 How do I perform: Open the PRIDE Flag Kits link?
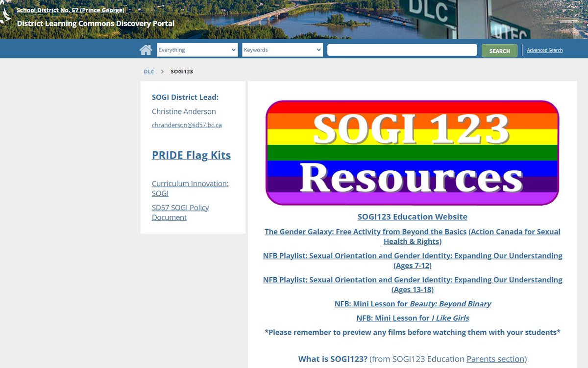(191, 155)
